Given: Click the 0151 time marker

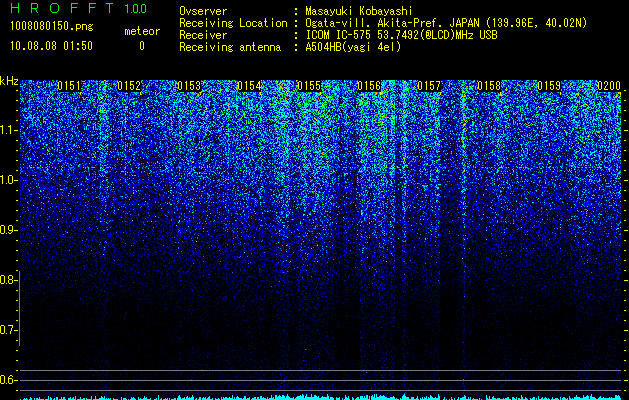Looking at the screenshot, I should pos(69,86).
